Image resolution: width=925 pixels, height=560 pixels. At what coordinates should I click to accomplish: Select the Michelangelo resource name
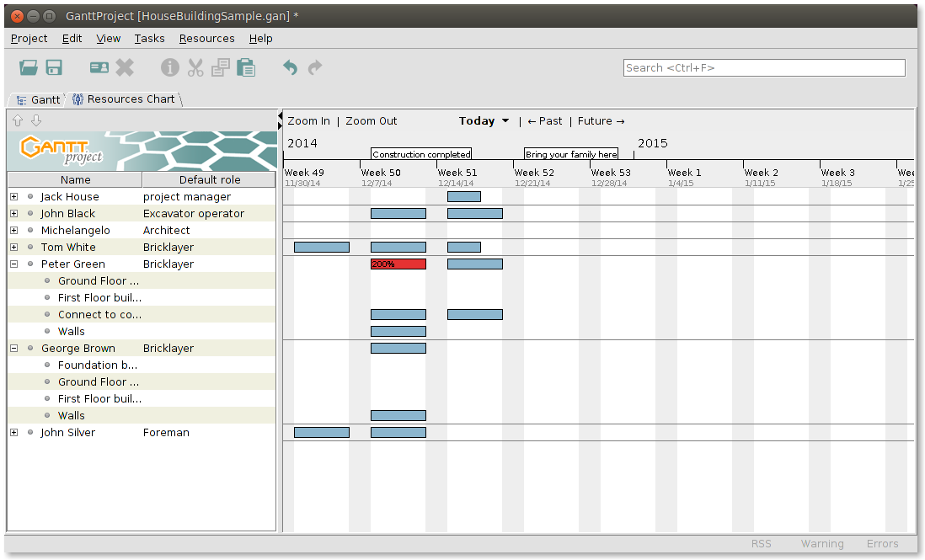pyautogui.click(x=76, y=230)
